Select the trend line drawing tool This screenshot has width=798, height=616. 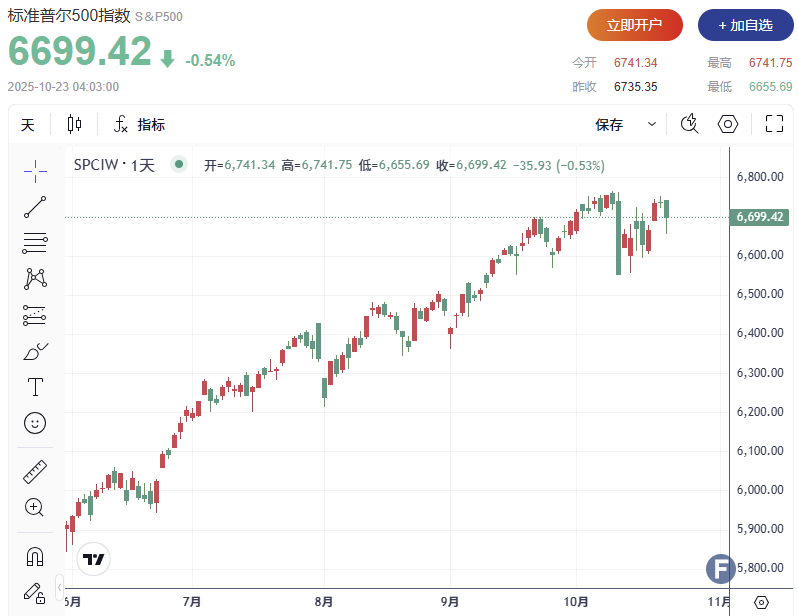coord(35,207)
